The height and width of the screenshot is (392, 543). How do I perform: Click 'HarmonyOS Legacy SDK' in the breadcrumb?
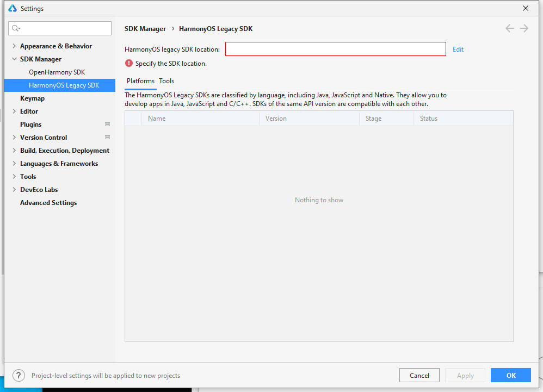[x=216, y=29]
